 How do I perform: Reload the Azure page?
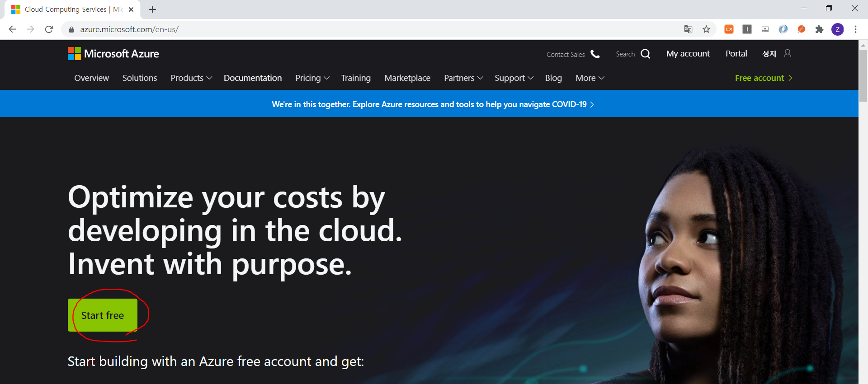[x=49, y=29]
